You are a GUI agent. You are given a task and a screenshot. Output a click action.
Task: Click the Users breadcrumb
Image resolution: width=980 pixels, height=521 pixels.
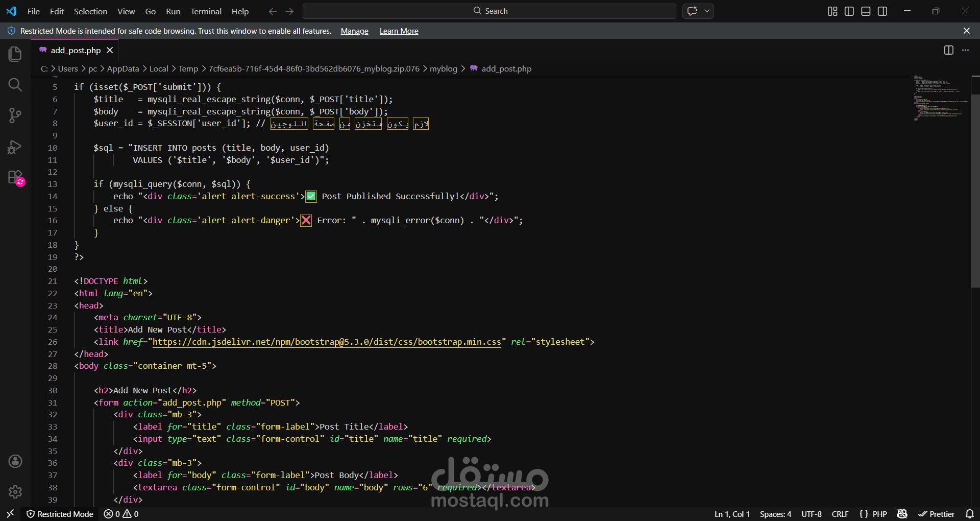click(68, 68)
